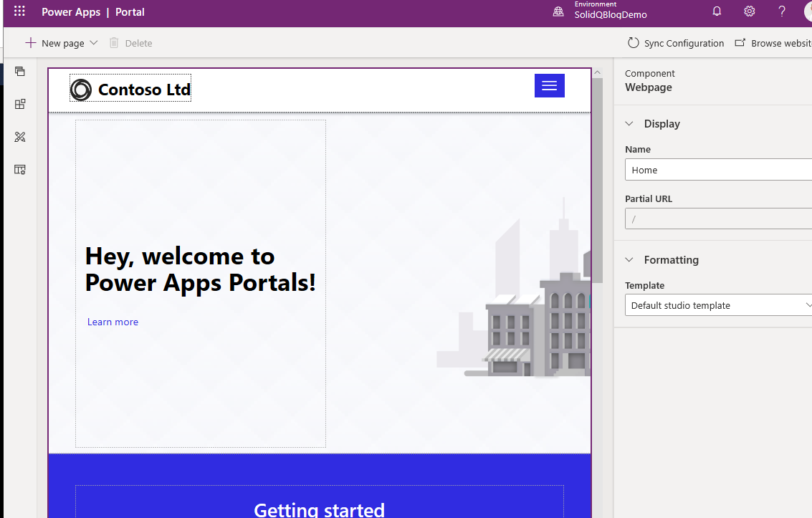Edit the webpage Name field containing Home
The height and width of the screenshot is (518, 812).
click(717, 170)
